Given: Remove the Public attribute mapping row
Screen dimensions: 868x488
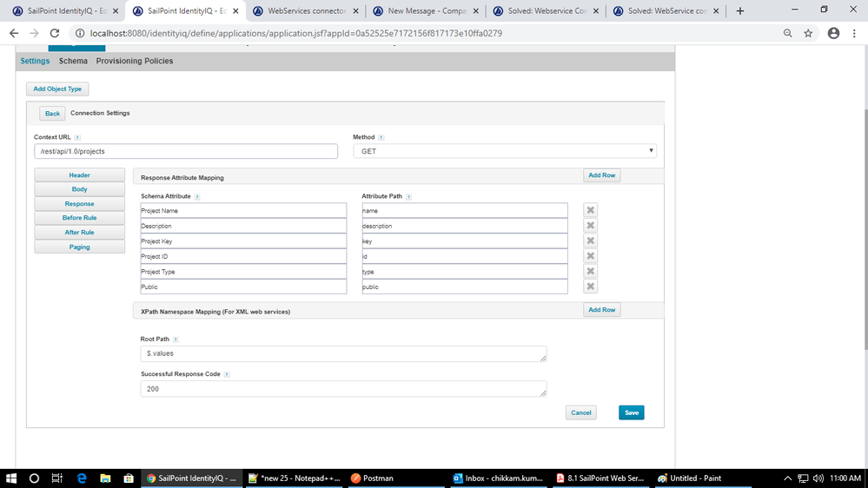Looking at the screenshot, I should [590, 287].
